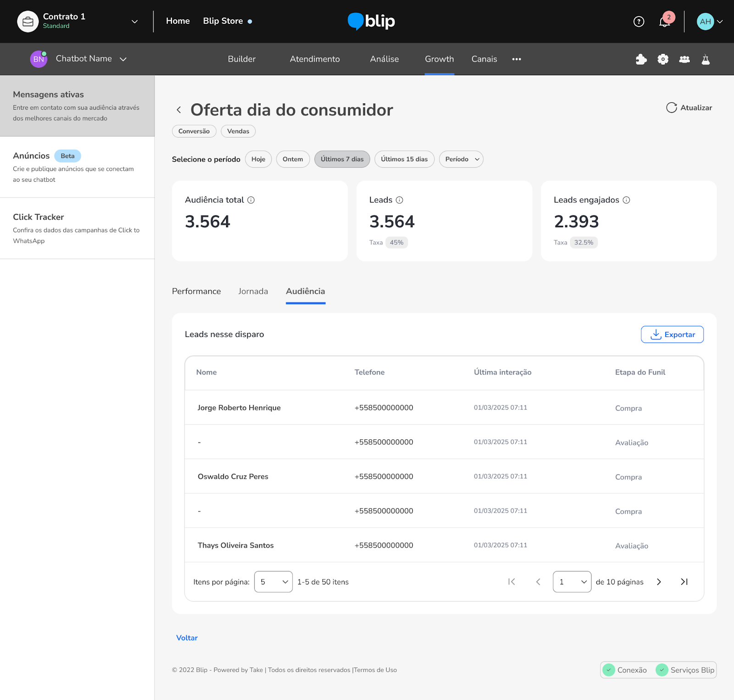
Task: Expand the Período dropdown
Action: [x=461, y=159]
